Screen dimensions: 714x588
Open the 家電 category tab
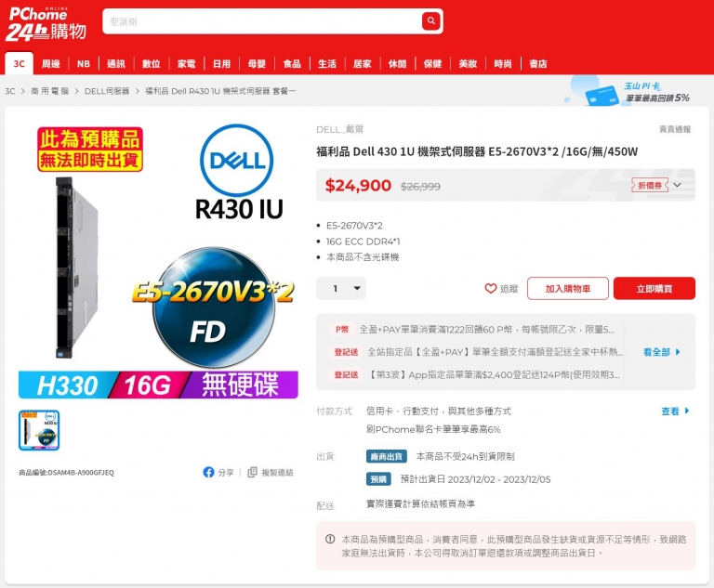click(186, 64)
